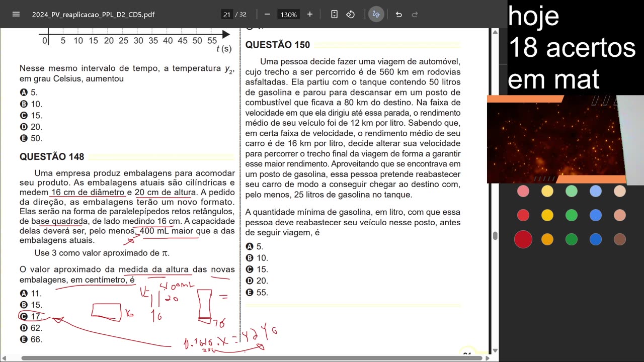Click the '18 acertos' overlay text
644x362 pixels.
[x=572, y=48]
